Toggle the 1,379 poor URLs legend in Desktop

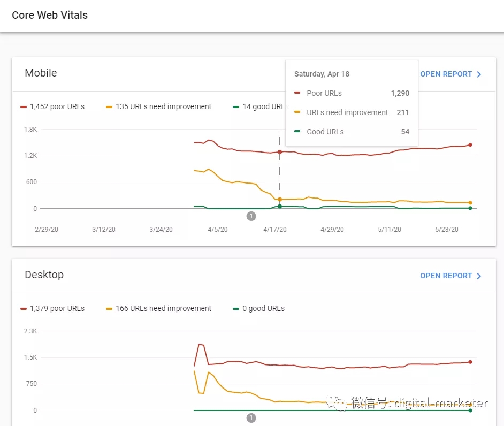(52, 308)
